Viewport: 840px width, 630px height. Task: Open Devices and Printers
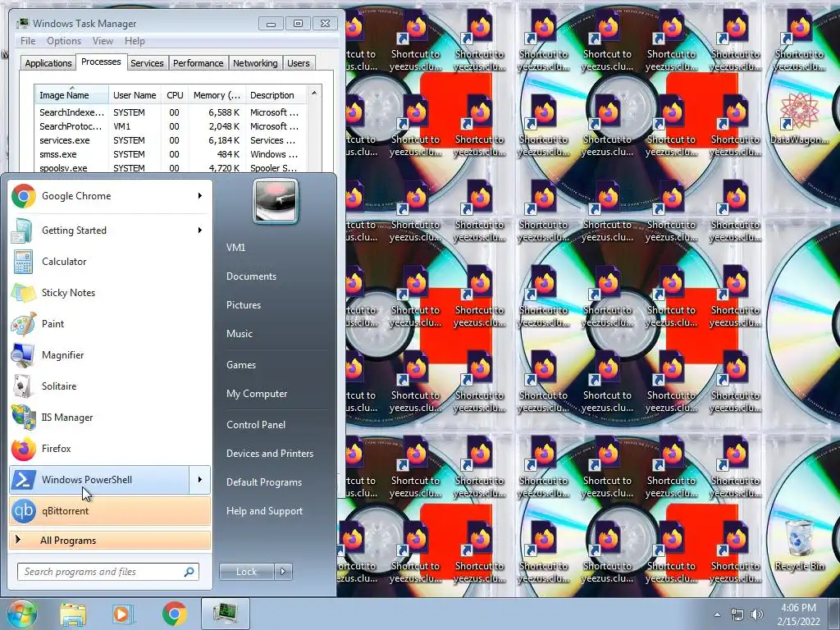(x=269, y=454)
